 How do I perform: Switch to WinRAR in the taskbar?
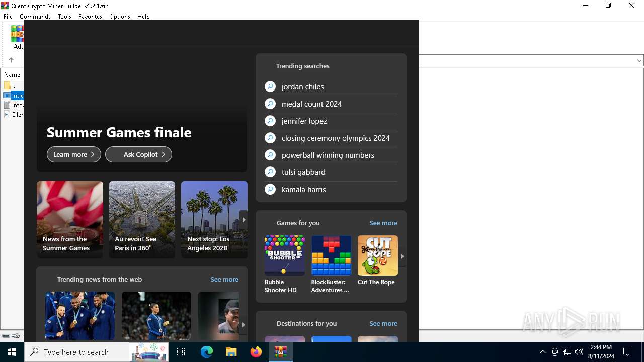click(280, 352)
